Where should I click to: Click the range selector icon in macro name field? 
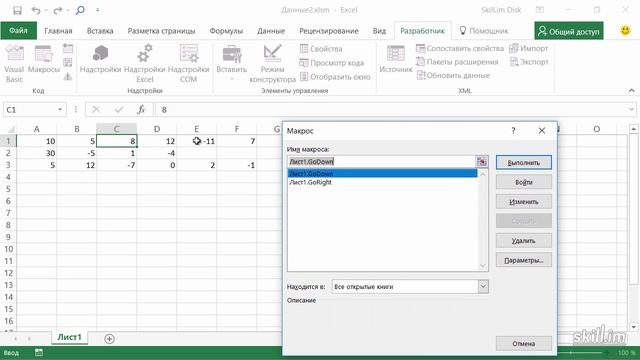(x=482, y=162)
